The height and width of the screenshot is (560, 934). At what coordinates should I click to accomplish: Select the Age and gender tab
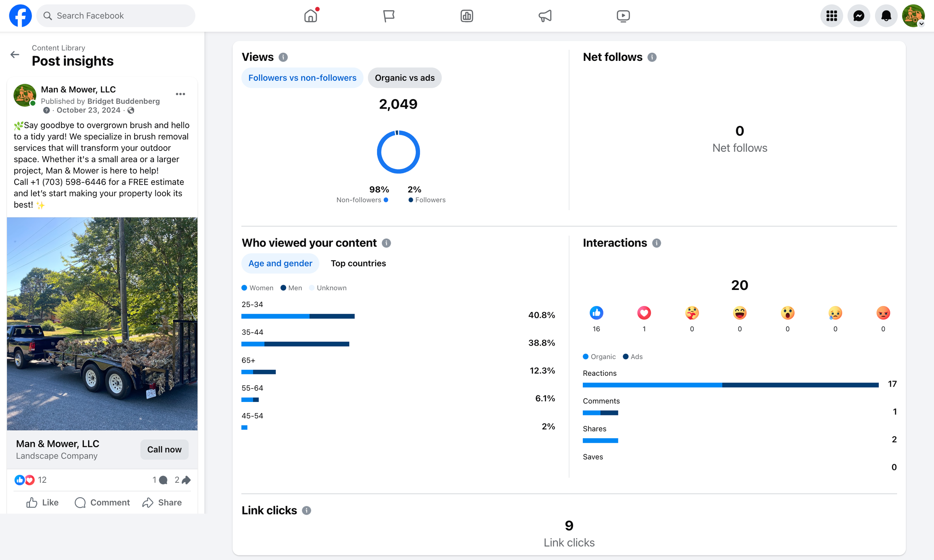[x=280, y=263]
